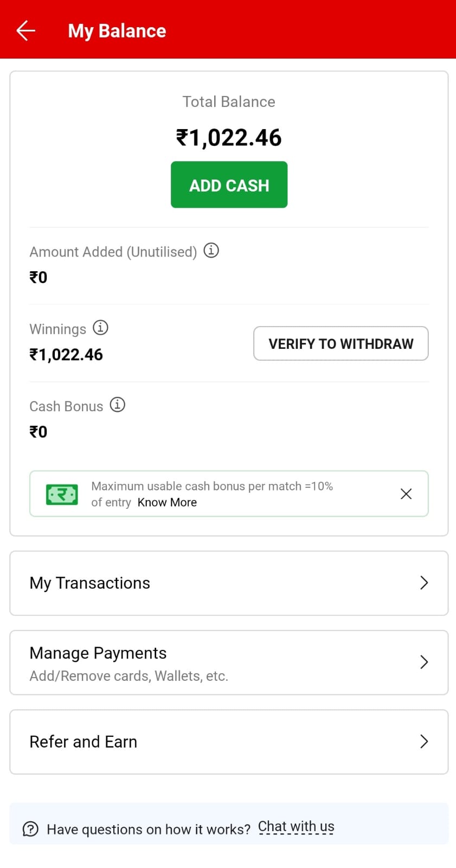Tap the Winnings info icon

100,328
